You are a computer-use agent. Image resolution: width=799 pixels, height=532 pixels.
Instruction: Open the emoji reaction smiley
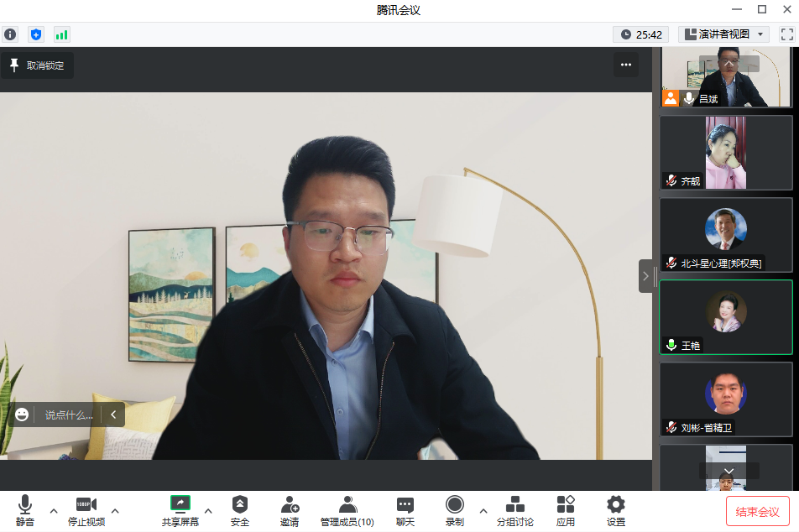pyautogui.click(x=22, y=415)
